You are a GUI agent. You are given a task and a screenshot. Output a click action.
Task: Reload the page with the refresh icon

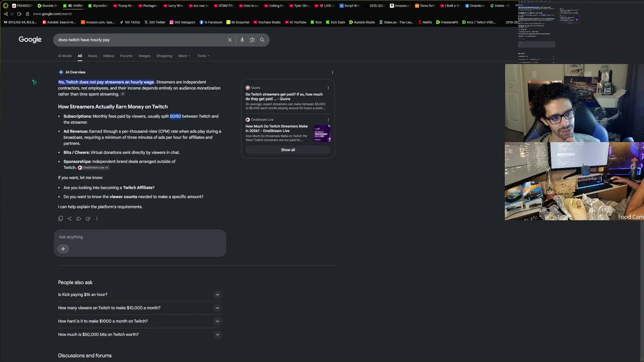pos(19,14)
